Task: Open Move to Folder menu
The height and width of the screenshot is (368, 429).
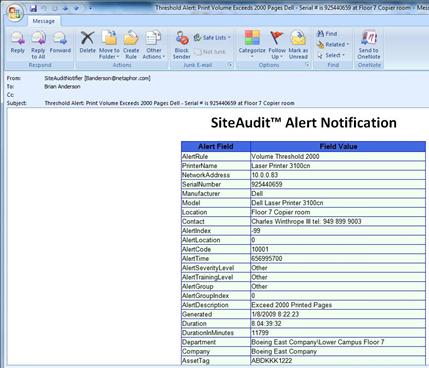Action: point(109,45)
